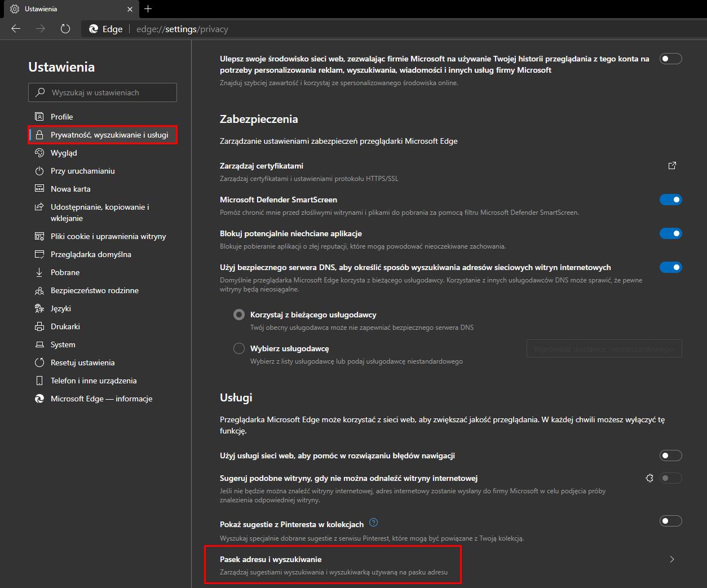This screenshot has width=707, height=588.
Task: Click the browser Forward arrow
Action: (41, 29)
